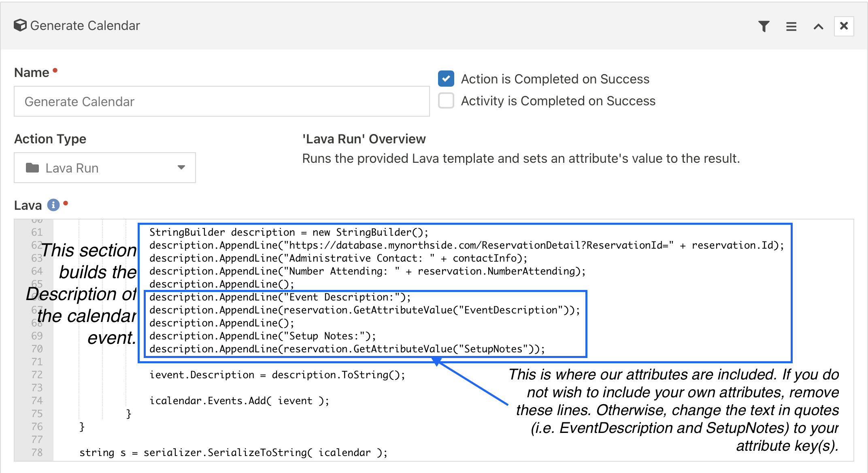The image size is (868, 473).
Task: Click code line 'icalendar.Events.Add( ievent );'
Action: pyautogui.click(x=239, y=401)
